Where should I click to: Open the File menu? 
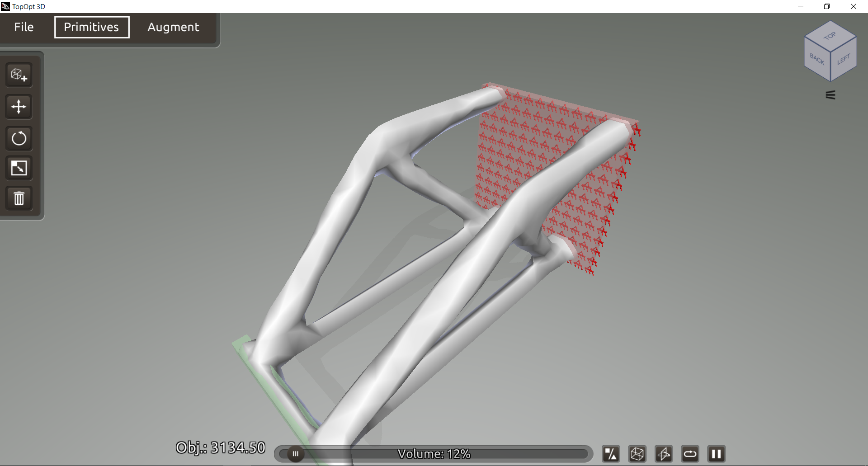coord(24,27)
